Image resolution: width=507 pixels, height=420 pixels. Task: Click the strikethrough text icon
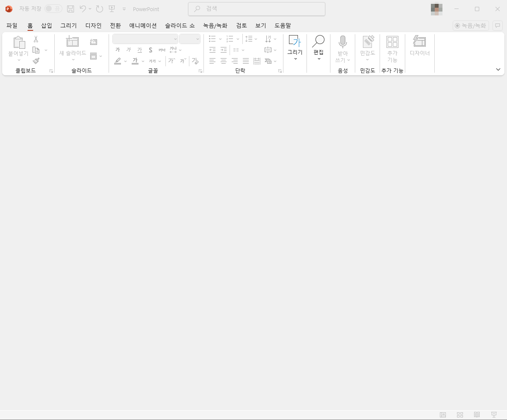[x=162, y=50]
